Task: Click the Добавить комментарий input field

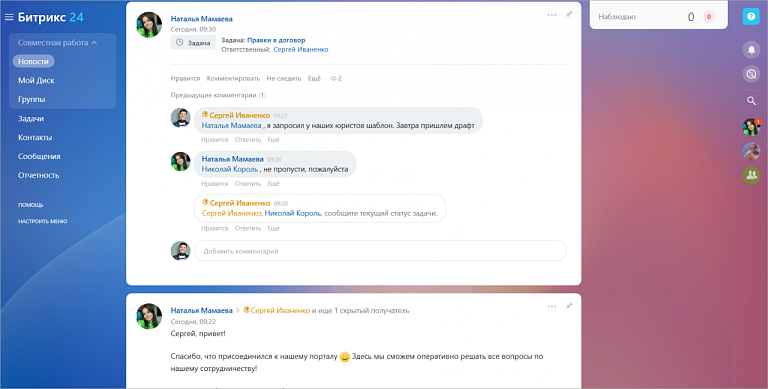Action: (x=380, y=251)
